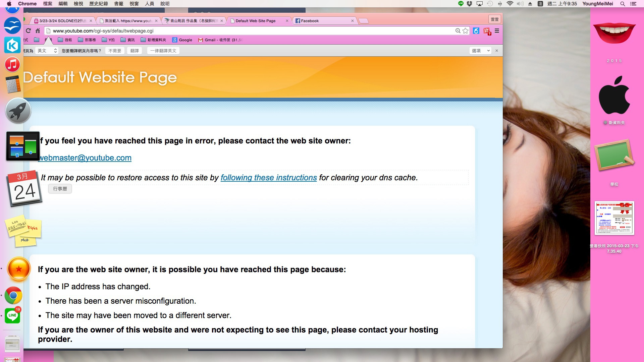Click the Wi-Fi status icon in menu bar
Viewport: 644px width, 362px height.
510,4
